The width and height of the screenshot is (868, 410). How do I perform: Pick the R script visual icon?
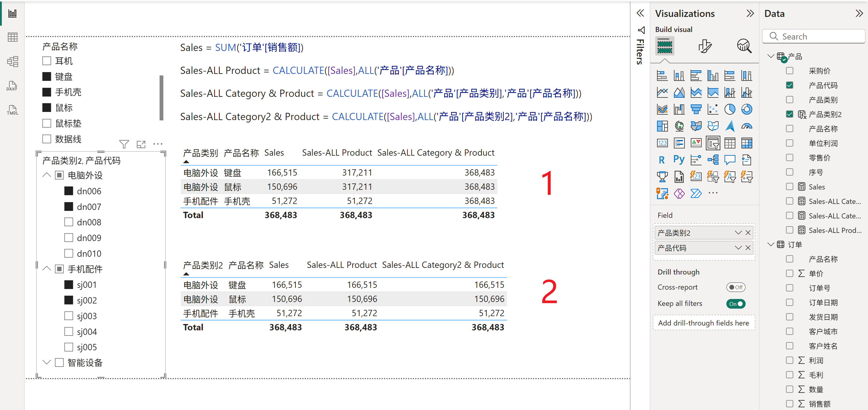662,160
